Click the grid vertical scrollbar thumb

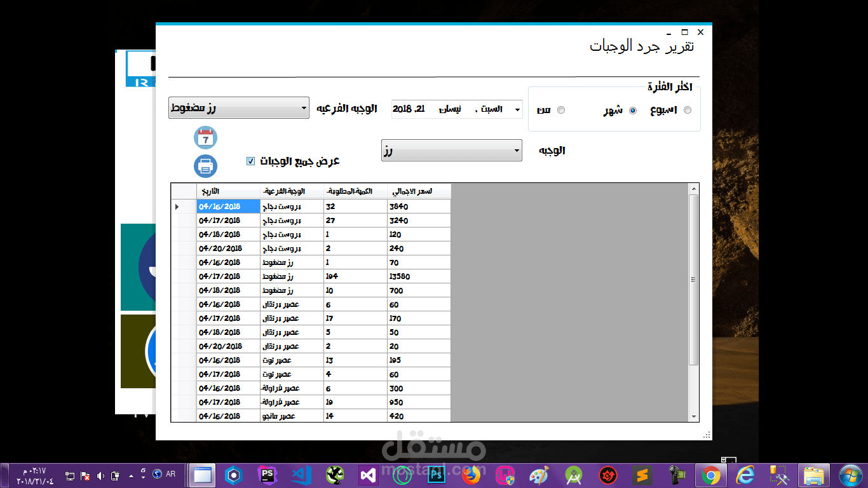(693, 280)
